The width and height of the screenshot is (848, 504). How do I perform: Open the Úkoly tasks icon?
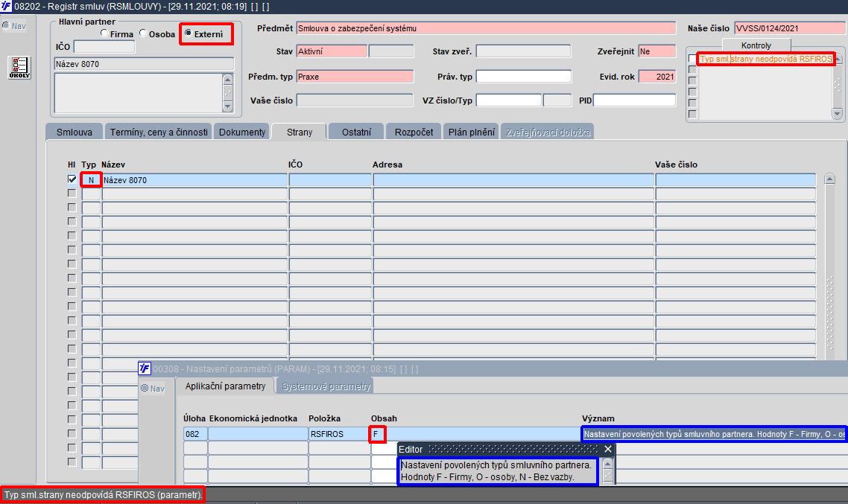[x=19, y=68]
